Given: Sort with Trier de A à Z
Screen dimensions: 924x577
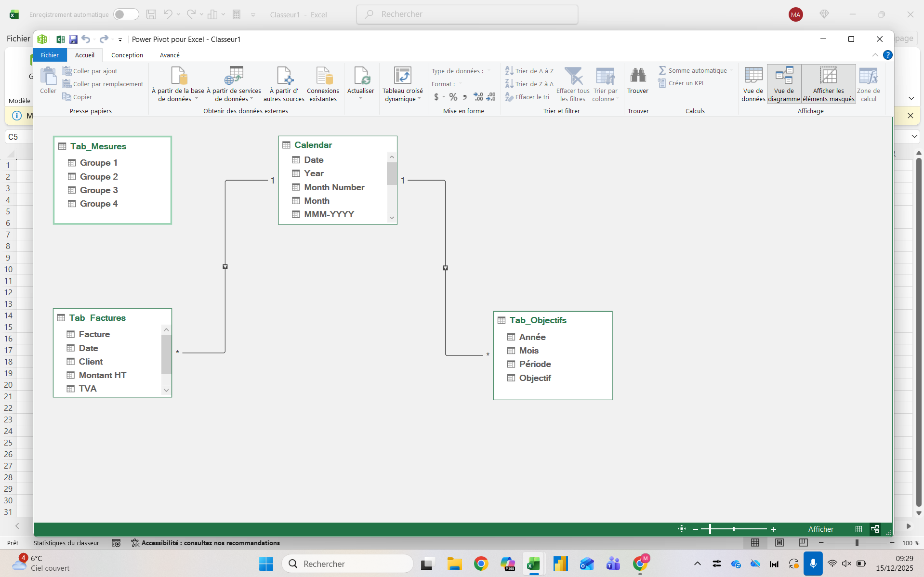Looking at the screenshot, I should [529, 71].
